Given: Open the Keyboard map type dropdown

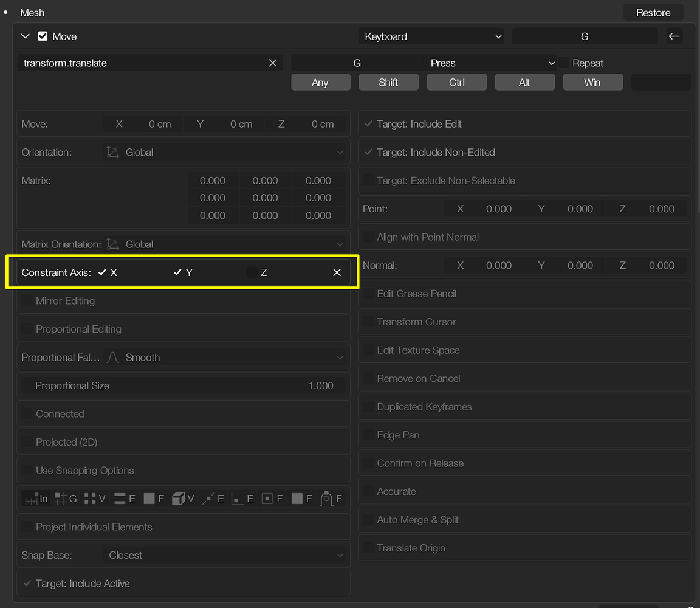Looking at the screenshot, I should click(431, 36).
